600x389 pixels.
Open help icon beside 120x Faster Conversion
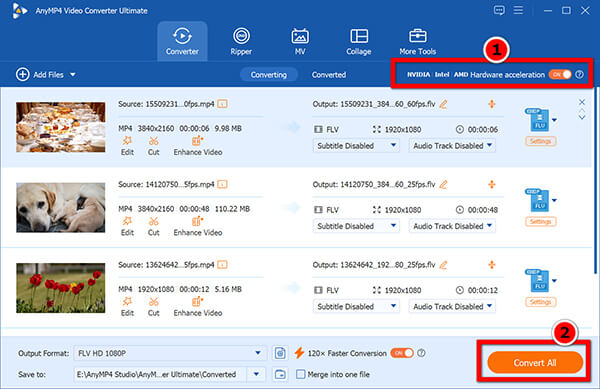coord(421,353)
